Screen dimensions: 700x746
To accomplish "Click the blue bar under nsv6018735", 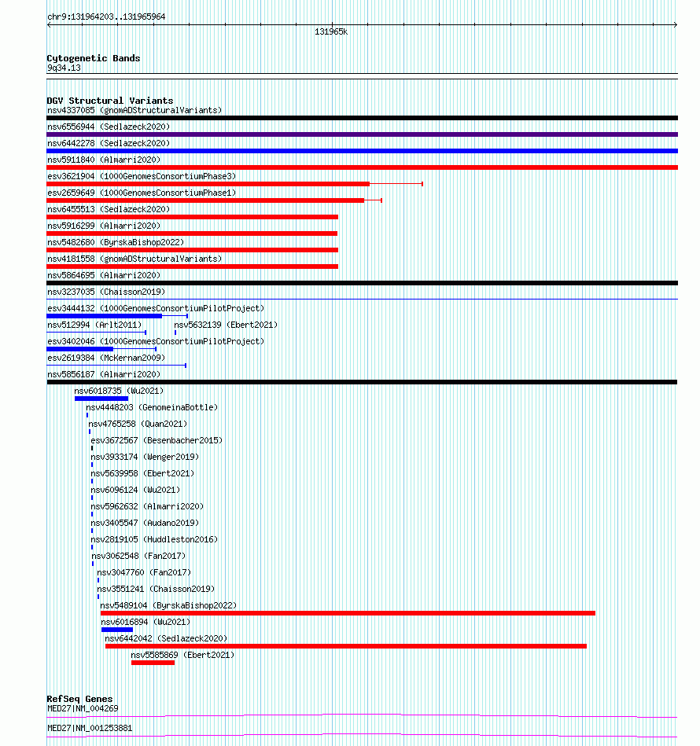I will [101, 399].
